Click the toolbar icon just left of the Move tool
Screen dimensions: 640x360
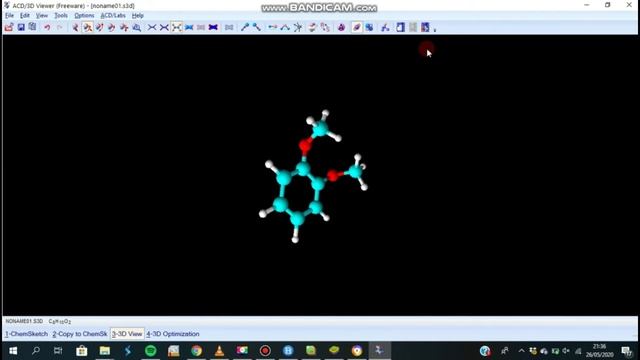tap(111, 27)
